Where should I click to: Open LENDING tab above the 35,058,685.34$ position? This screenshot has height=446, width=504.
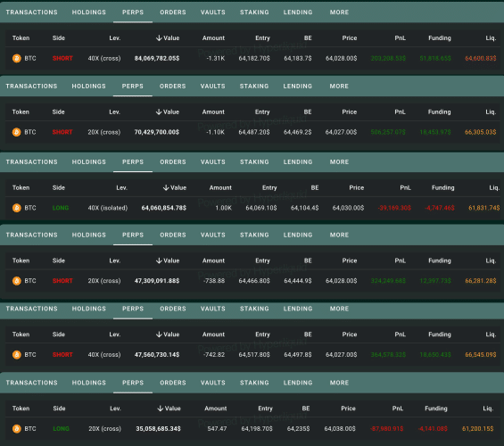298,383
